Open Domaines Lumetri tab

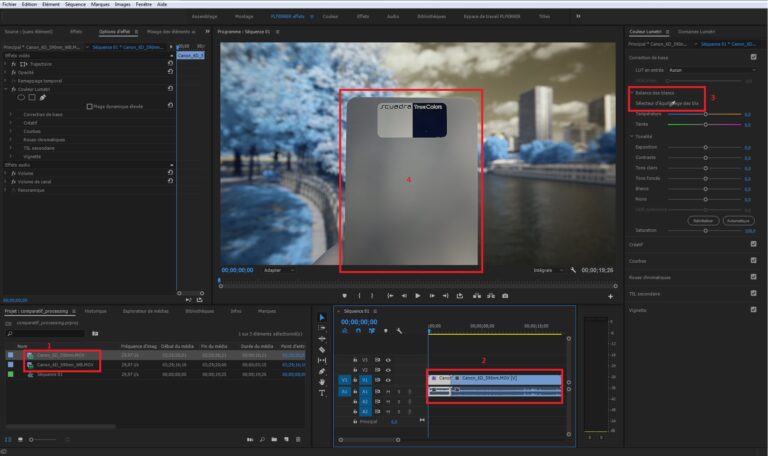[x=696, y=31]
